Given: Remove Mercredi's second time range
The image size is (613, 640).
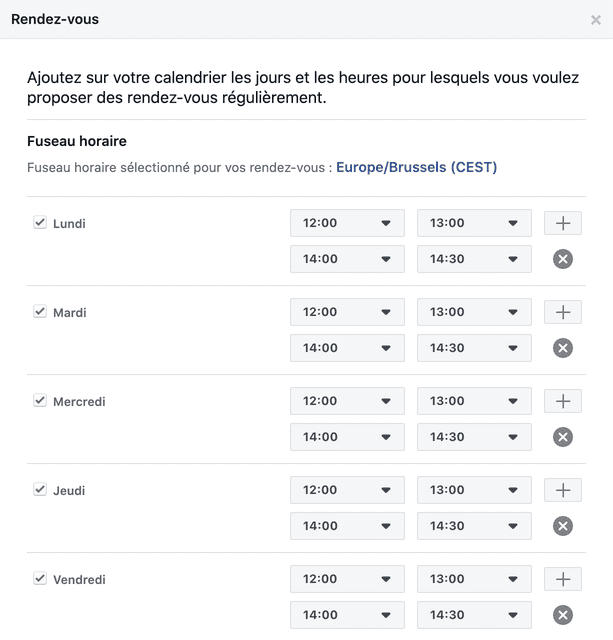Looking at the screenshot, I should point(563,437).
